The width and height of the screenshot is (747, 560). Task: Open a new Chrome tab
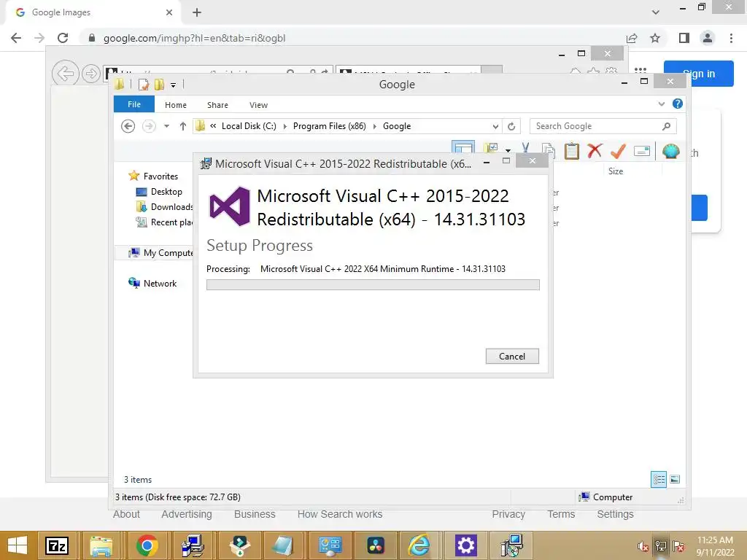pyautogui.click(x=197, y=12)
